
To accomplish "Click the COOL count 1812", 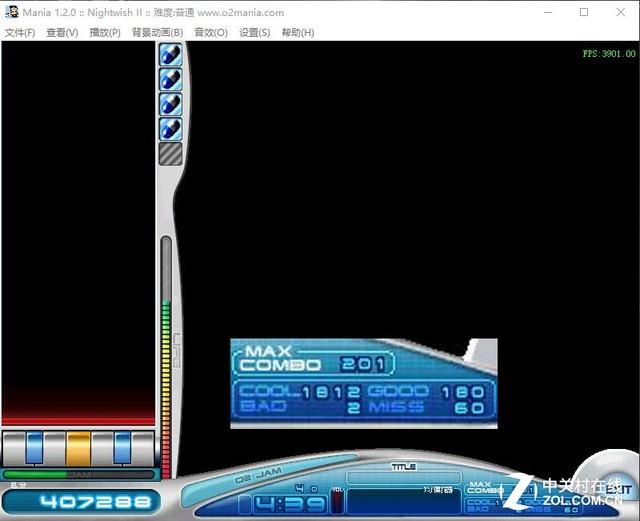I will tap(331, 392).
